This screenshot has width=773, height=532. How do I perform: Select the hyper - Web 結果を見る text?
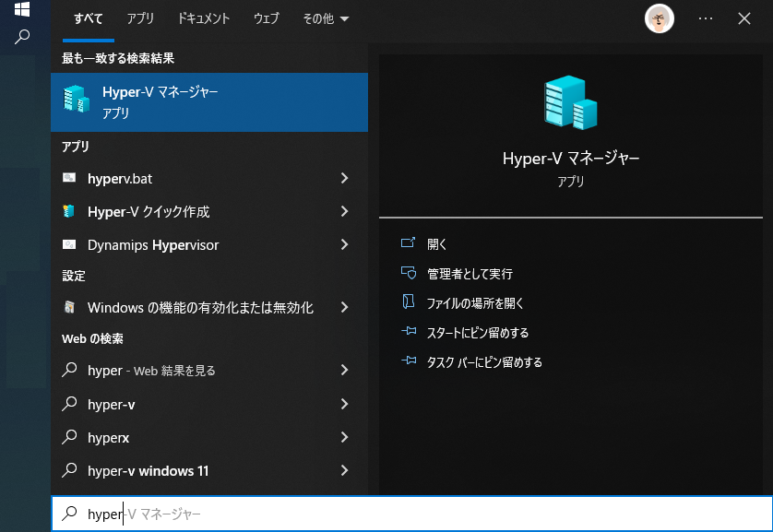[151, 371]
